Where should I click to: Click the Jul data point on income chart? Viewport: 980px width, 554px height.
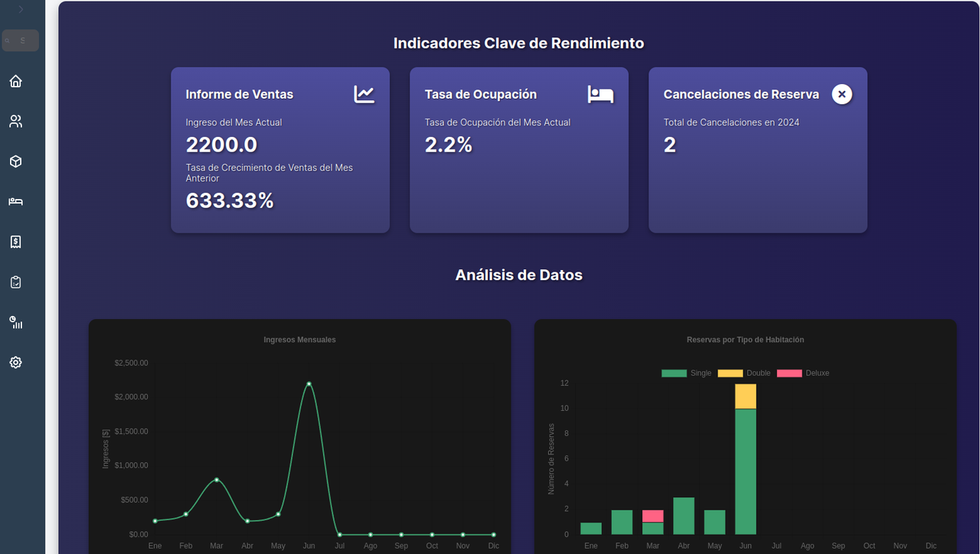(x=339, y=534)
